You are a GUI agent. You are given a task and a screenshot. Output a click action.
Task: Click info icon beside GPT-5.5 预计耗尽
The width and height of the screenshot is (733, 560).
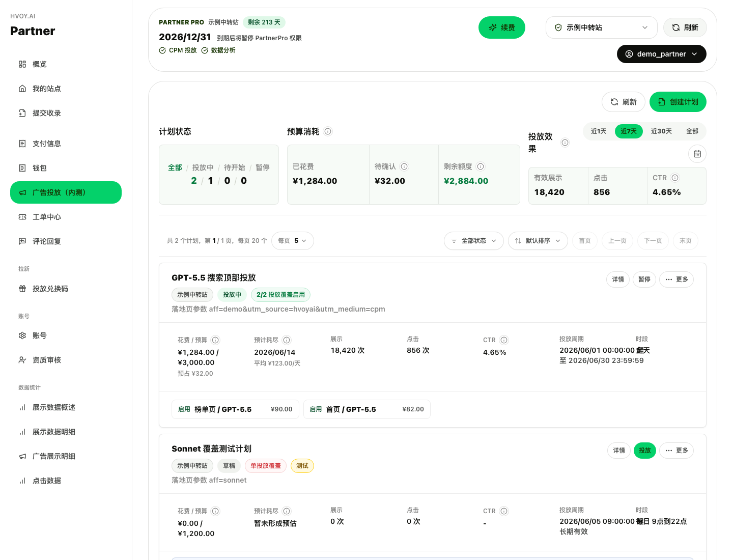pos(287,340)
